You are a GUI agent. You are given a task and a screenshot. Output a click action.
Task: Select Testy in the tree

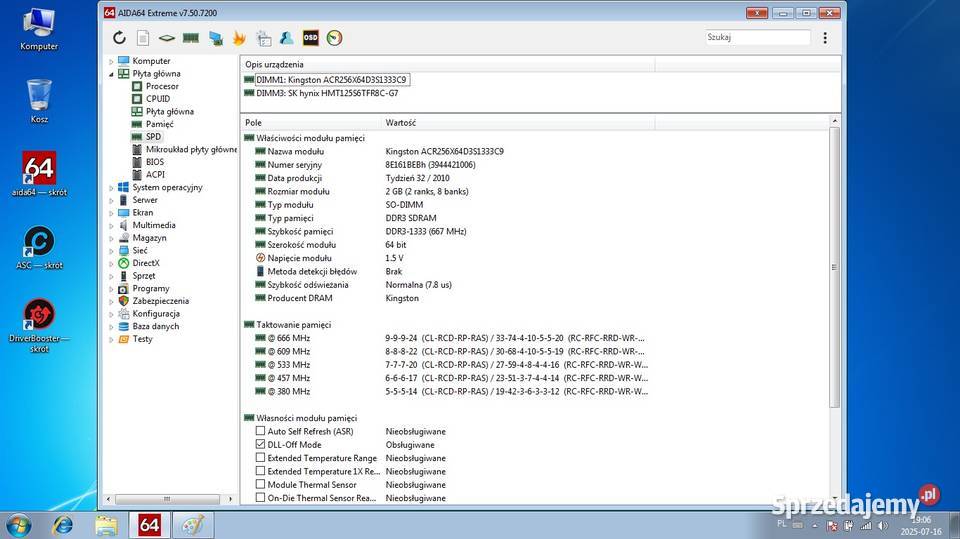[x=142, y=339]
